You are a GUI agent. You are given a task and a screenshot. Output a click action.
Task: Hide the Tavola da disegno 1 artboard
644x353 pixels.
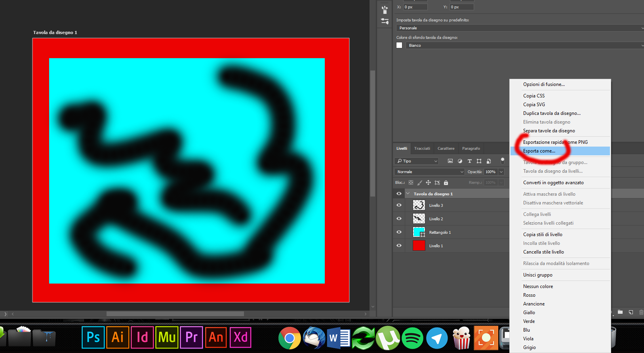(x=399, y=194)
